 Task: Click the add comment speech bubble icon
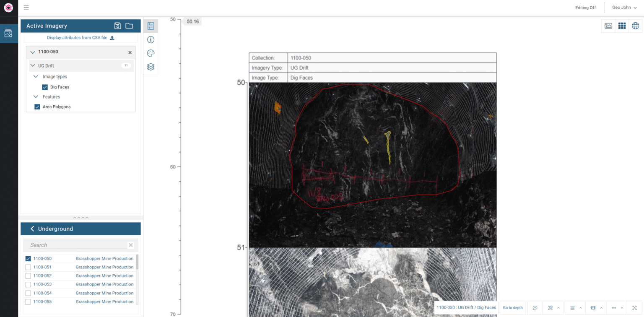tap(535, 308)
